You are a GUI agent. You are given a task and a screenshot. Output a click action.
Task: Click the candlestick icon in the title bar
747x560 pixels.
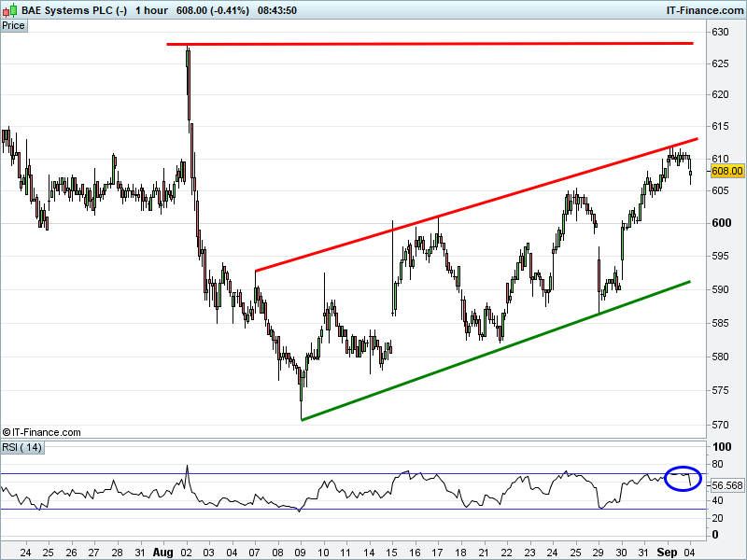tap(9, 9)
